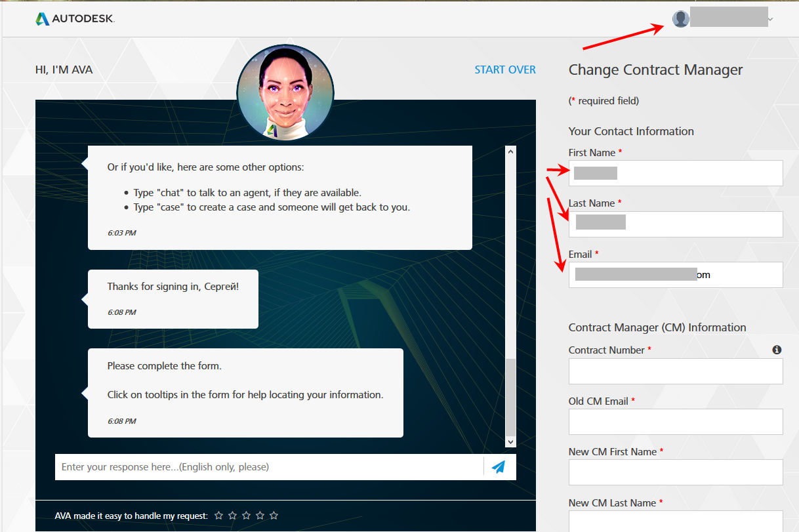
Task: Click the chat scrollbar up arrow
Action: (x=510, y=152)
